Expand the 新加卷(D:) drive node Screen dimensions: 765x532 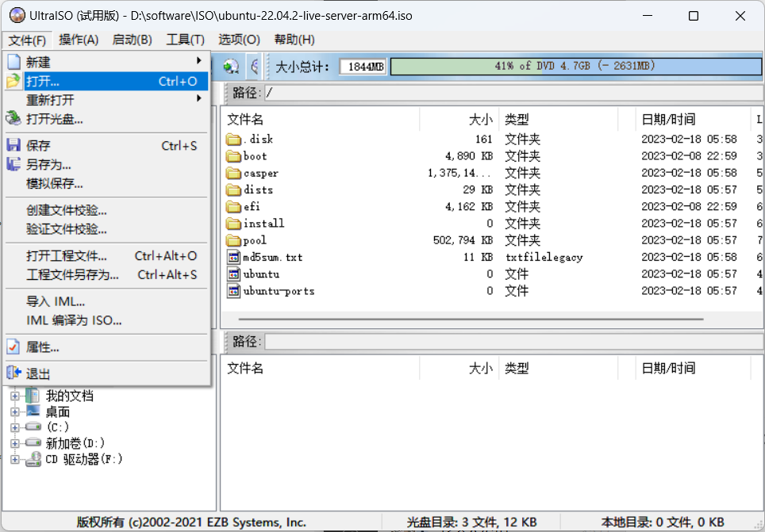coord(14,443)
